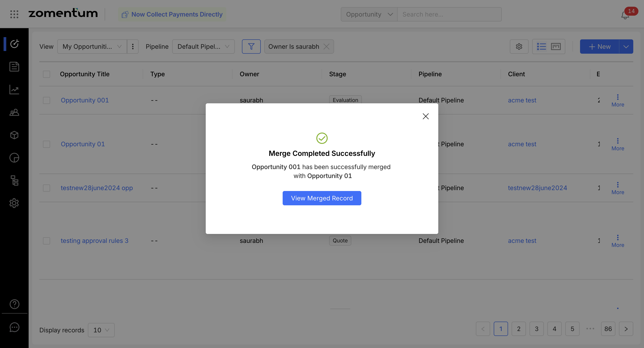Switch to kanban board view icon
Screen dimensions: 644x348
click(556, 47)
